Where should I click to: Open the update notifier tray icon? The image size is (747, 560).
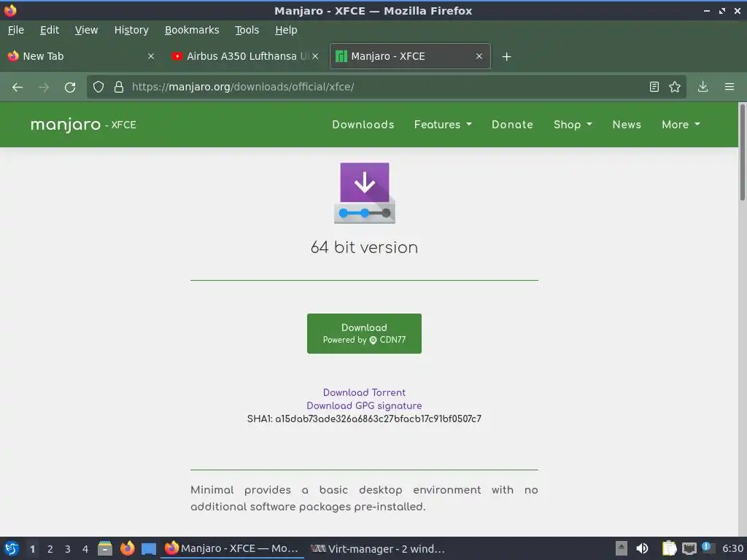coord(708,548)
